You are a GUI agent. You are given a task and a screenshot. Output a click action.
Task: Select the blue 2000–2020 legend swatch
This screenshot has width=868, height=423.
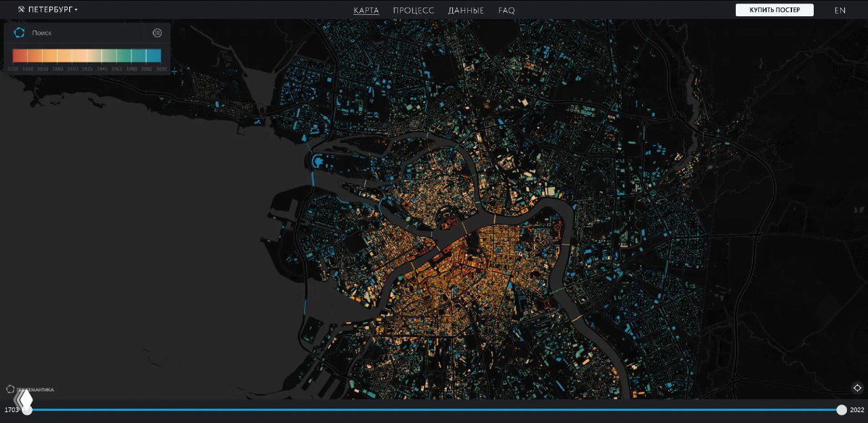coord(154,56)
